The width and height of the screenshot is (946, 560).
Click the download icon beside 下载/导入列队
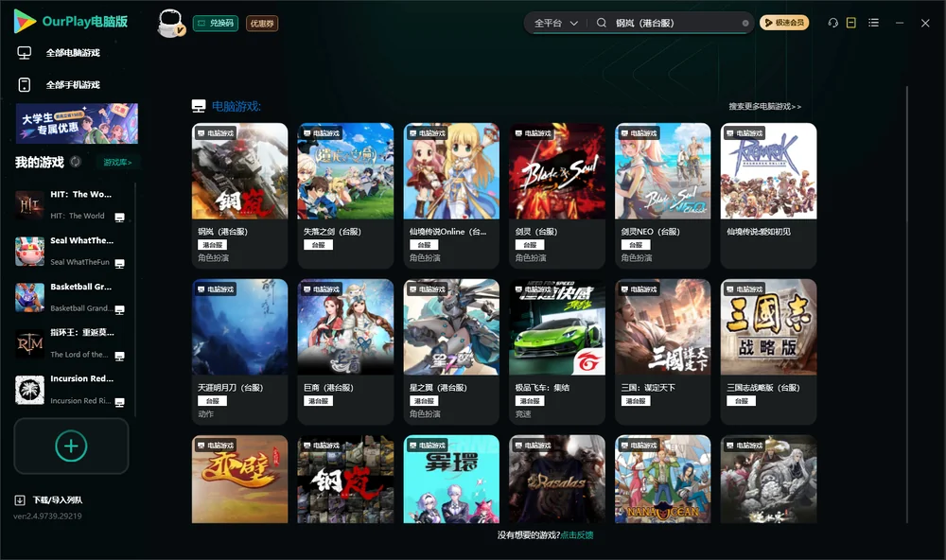pyautogui.click(x=20, y=500)
